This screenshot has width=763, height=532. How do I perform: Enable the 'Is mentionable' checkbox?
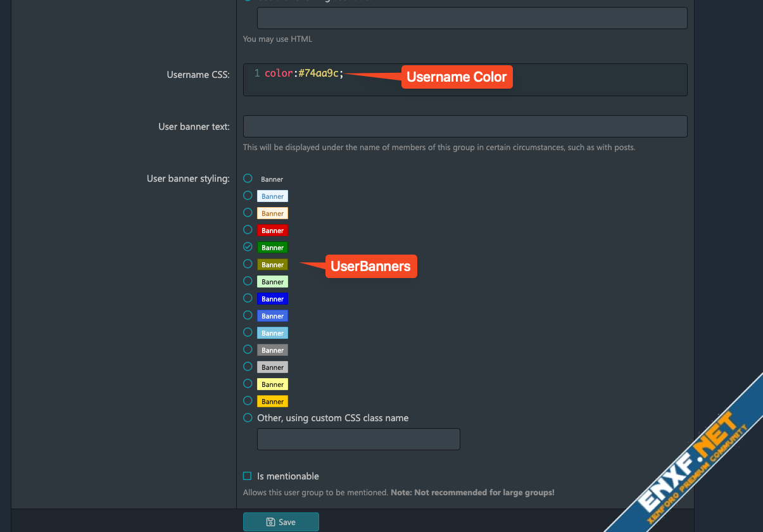pos(248,476)
